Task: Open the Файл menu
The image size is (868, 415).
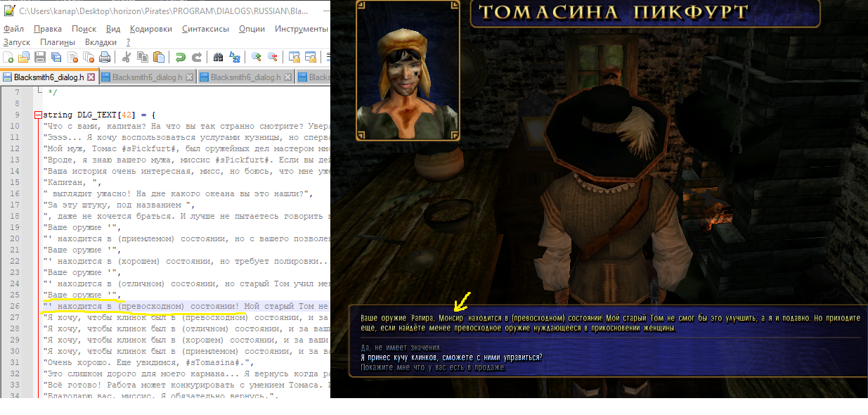Action: point(13,29)
